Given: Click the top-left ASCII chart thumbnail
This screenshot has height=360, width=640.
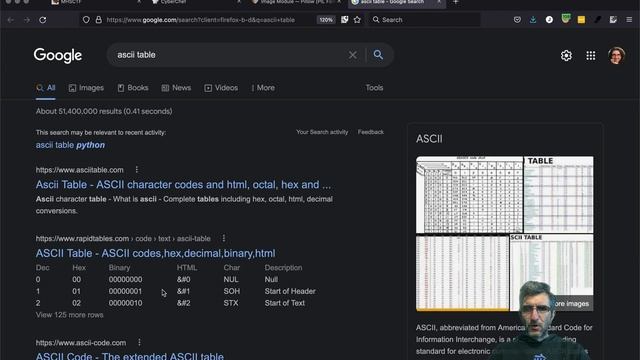Looking at the screenshot, I should pyautogui.click(x=469, y=194).
